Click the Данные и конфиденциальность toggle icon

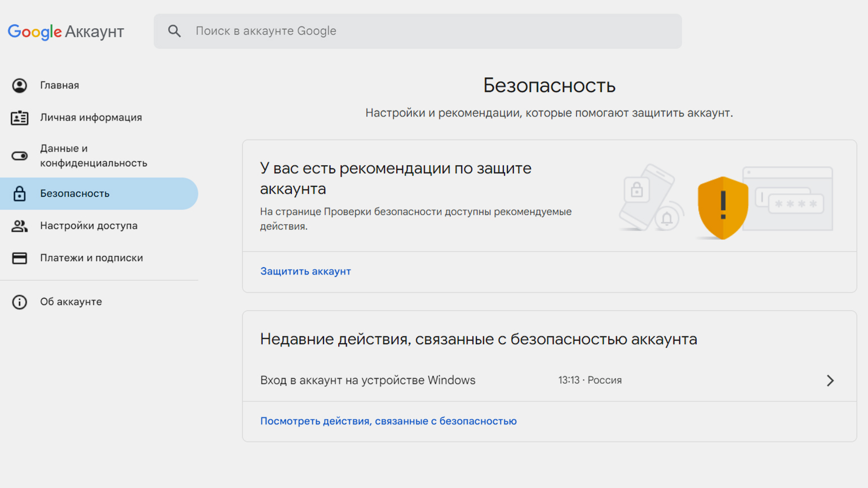tap(20, 156)
